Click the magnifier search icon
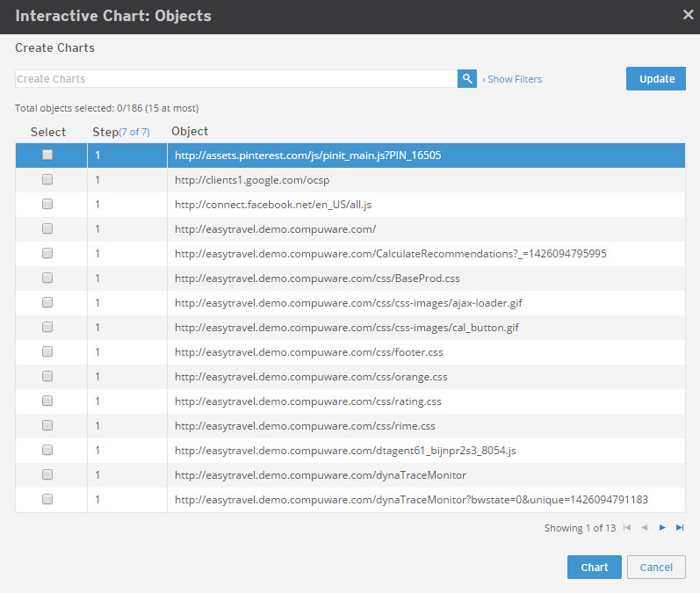700x593 pixels. (467, 78)
